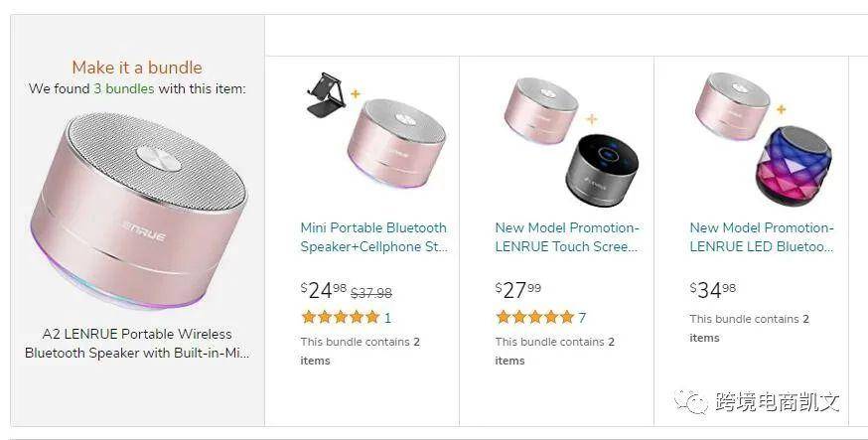Click the large pink LENRUE speaker image
This screenshot has width=868, height=440.
137,211
